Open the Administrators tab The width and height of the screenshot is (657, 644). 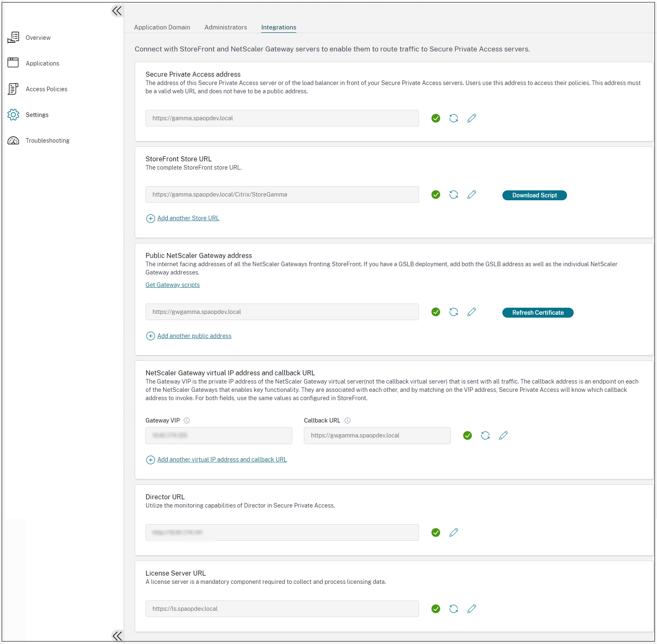click(x=225, y=27)
